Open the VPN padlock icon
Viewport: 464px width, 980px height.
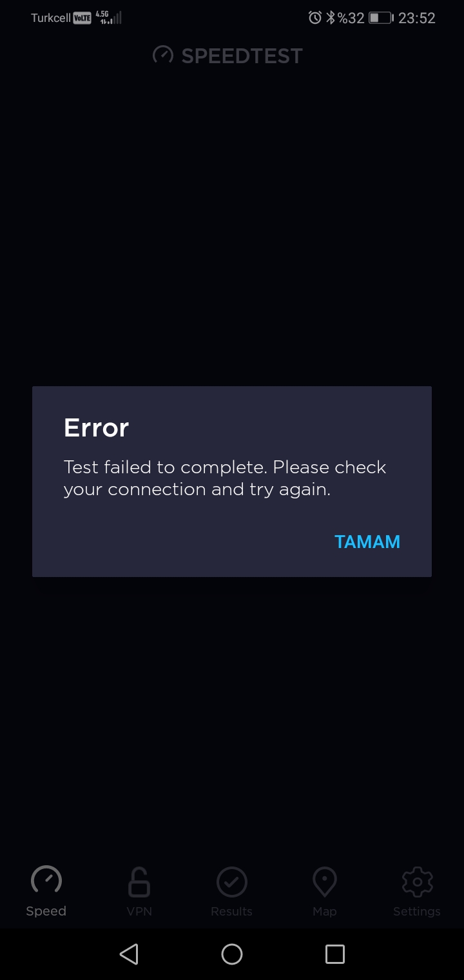[139, 881]
